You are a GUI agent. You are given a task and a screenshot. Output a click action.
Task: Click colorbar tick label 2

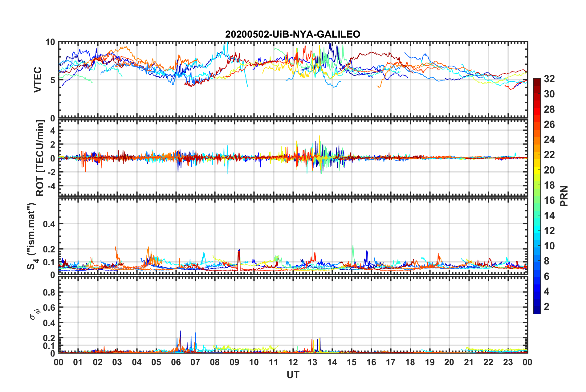[547, 306]
